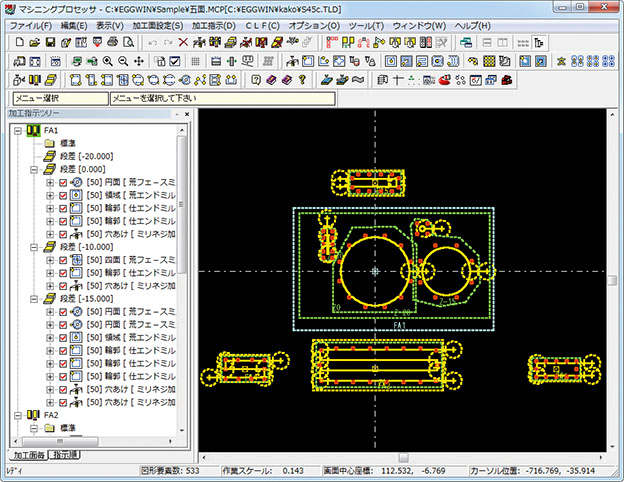Image resolution: width=624 pixels, height=482 pixels.
Task: Select the four-arrow pan view tool
Action: coord(138,61)
